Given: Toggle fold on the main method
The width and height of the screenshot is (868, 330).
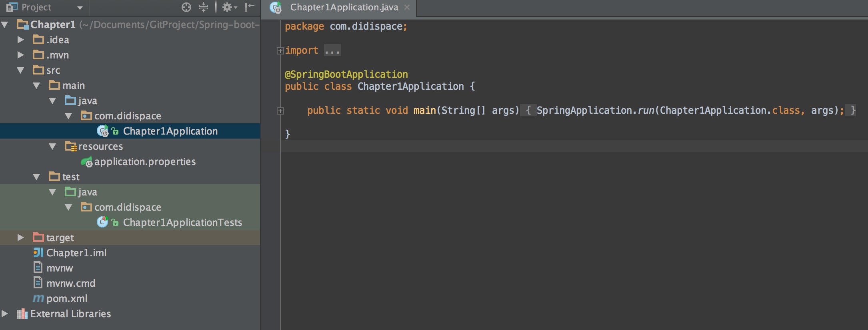Looking at the screenshot, I should (x=280, y=111).
